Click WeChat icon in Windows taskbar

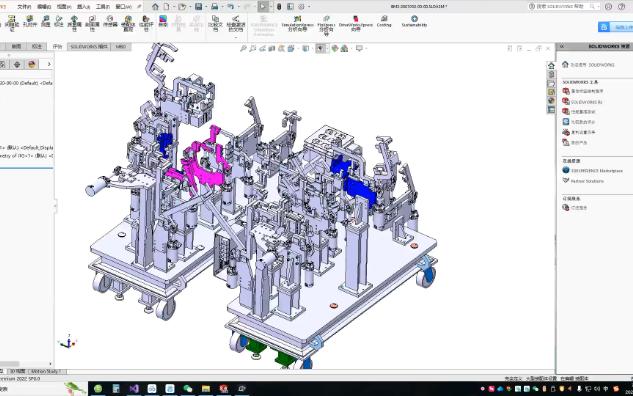coord(188,388)
